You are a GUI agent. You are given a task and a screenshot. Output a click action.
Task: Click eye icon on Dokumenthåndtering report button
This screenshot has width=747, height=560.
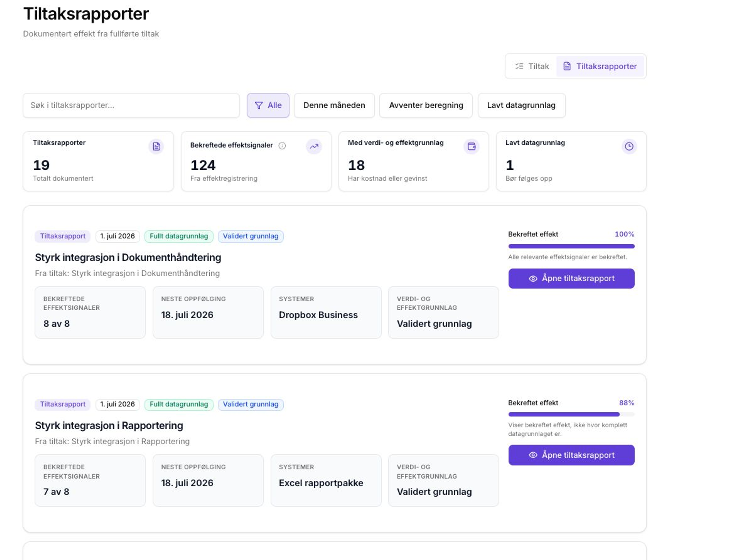pos(533,278)
